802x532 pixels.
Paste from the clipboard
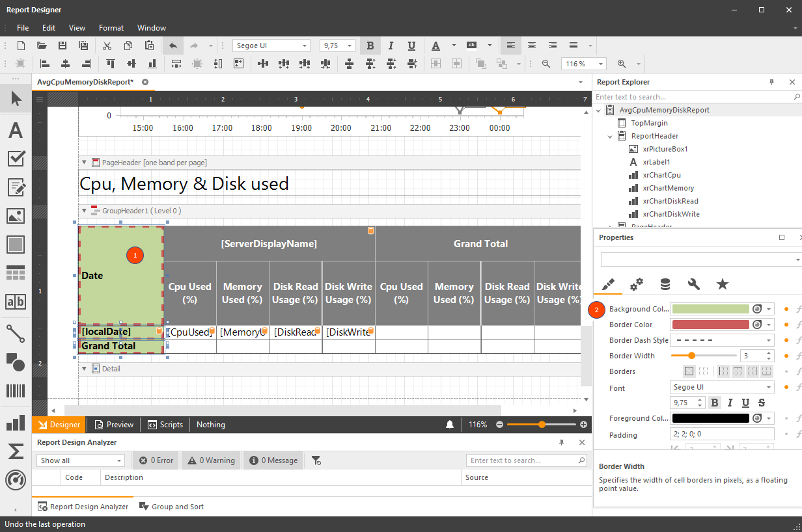[149, 46]
